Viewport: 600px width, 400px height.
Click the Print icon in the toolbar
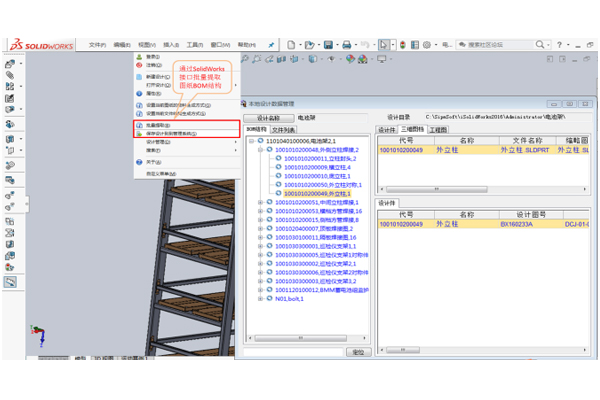(347, 45)
